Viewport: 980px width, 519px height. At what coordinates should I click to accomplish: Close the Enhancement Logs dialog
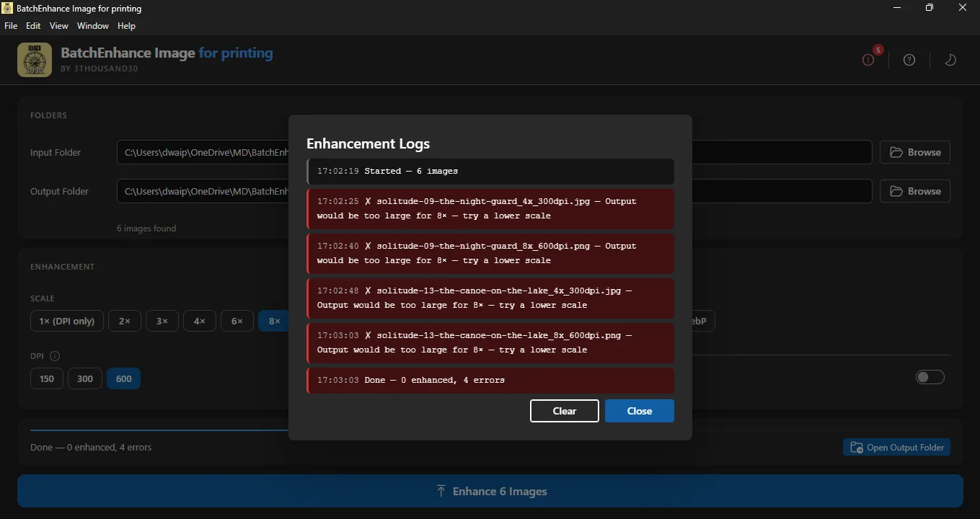(x=640, y=411)
